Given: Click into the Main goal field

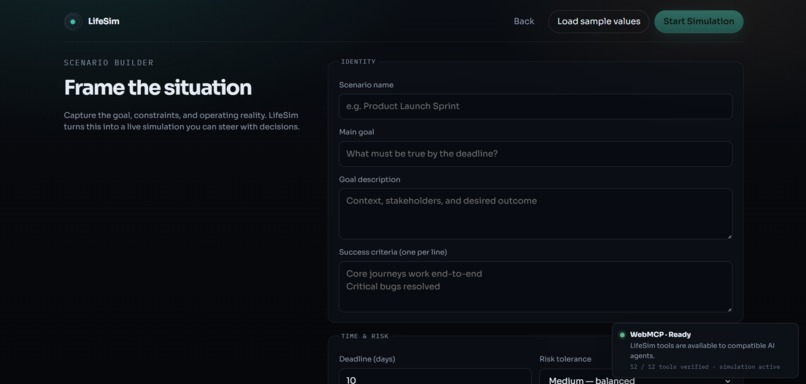Looking at the screenshot, I should pyautogui.click(x=535, y=154).
